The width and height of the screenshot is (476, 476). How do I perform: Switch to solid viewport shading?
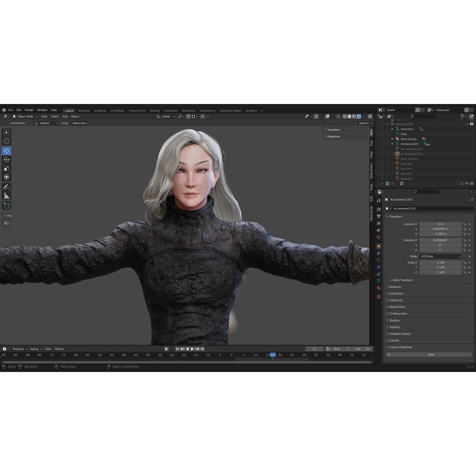[350, 116]
